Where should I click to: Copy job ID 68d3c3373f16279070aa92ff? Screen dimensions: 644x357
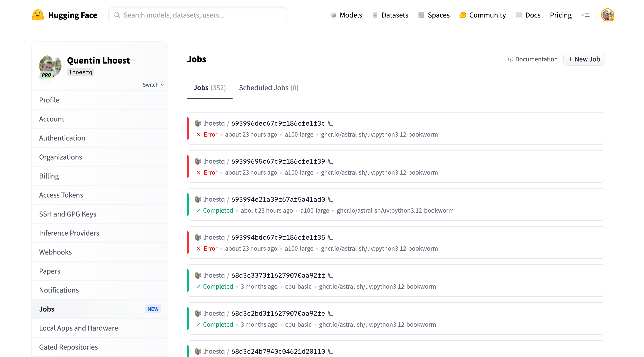coord(331,275)
